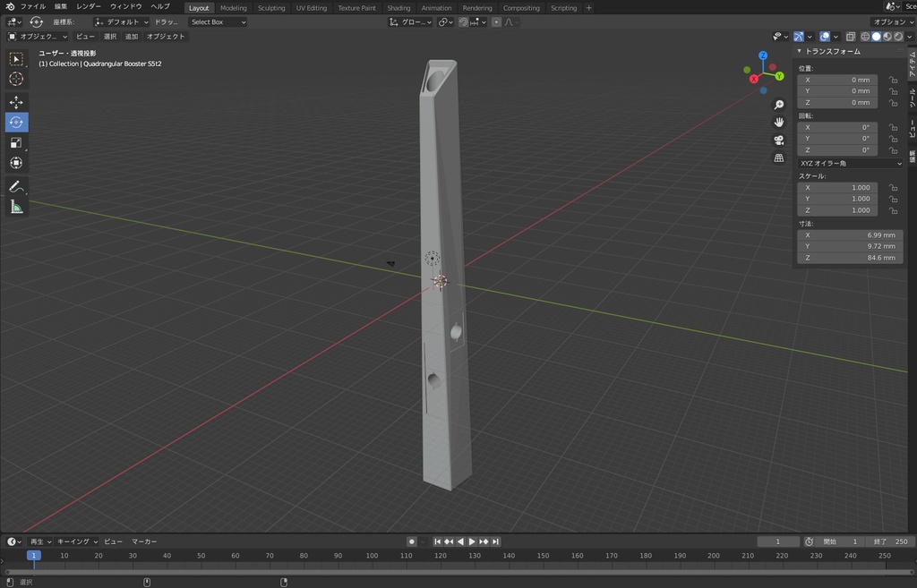Pick the Scale tool

click(16, 142)
